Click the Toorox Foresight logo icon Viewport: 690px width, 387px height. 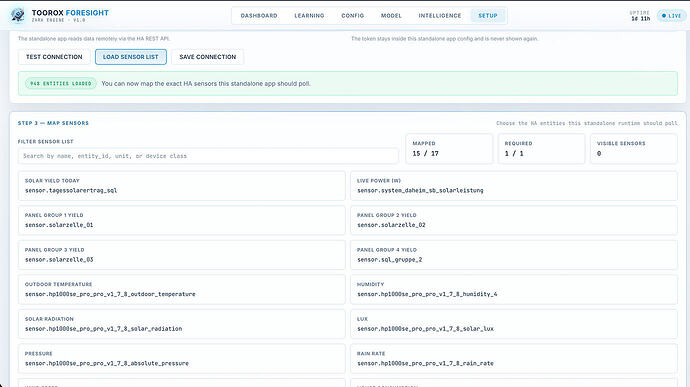(18, 15)
